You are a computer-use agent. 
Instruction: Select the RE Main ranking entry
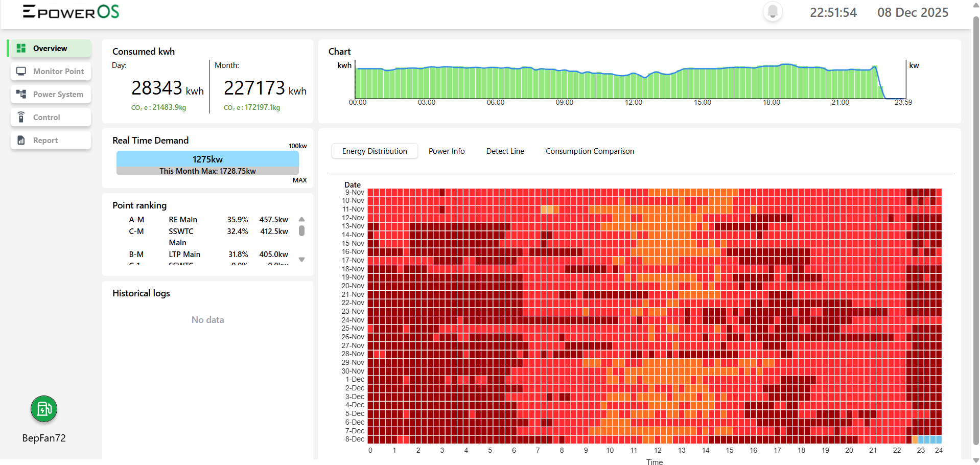[183, 219]
